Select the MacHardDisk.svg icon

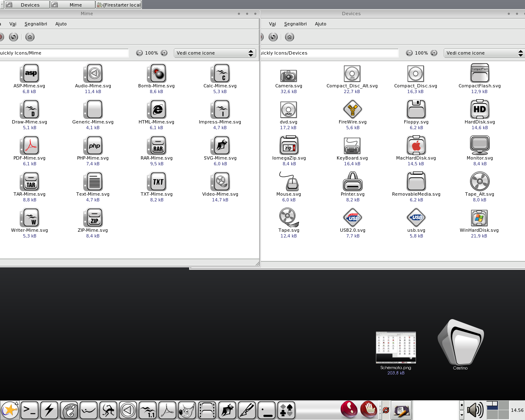[416, 146]
